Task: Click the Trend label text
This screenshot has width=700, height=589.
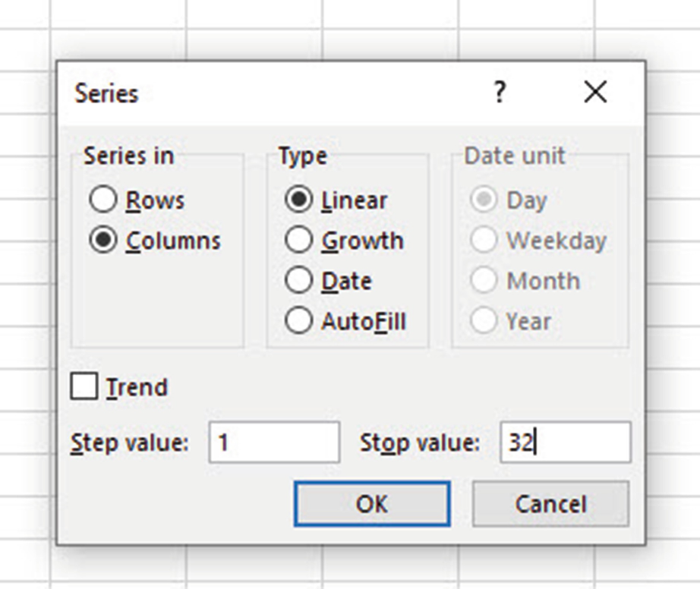Action: (137, 387)
